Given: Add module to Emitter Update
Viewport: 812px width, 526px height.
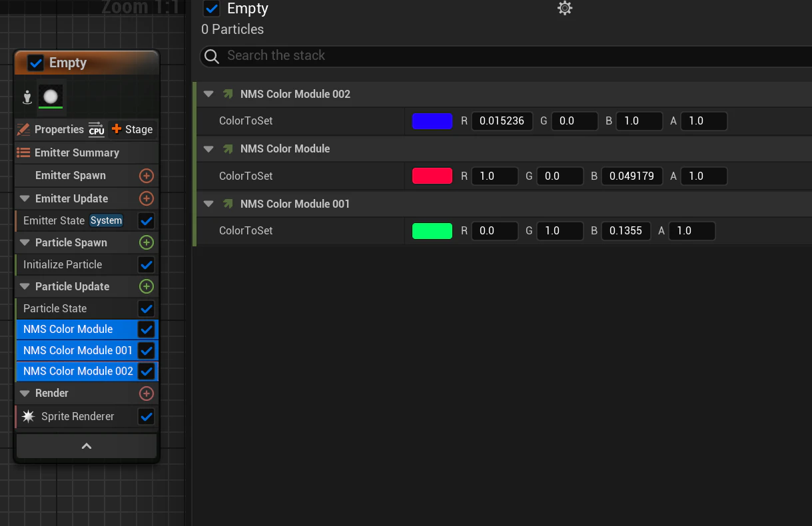Looking at the screenshot, I should click(147, 198).
